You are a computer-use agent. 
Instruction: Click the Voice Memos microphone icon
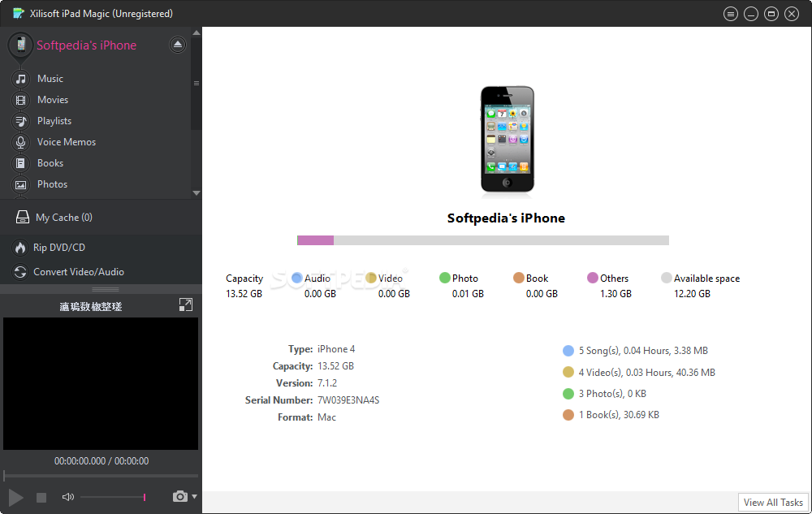21,142
